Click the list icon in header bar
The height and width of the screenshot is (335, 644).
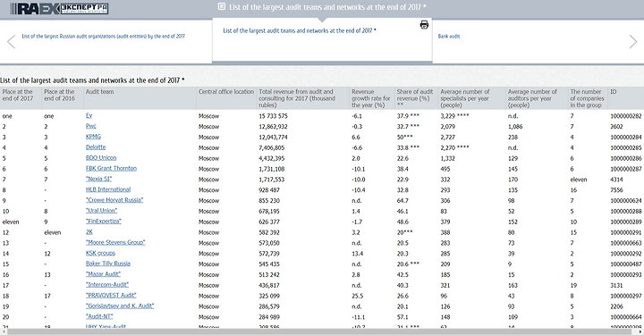(222, 6)
